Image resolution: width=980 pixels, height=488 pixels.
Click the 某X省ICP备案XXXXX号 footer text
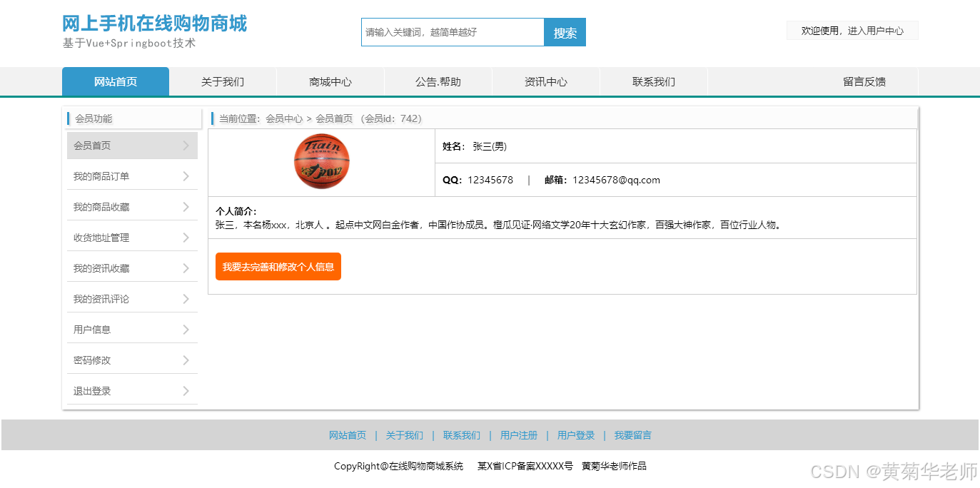(x=525, y=466)
